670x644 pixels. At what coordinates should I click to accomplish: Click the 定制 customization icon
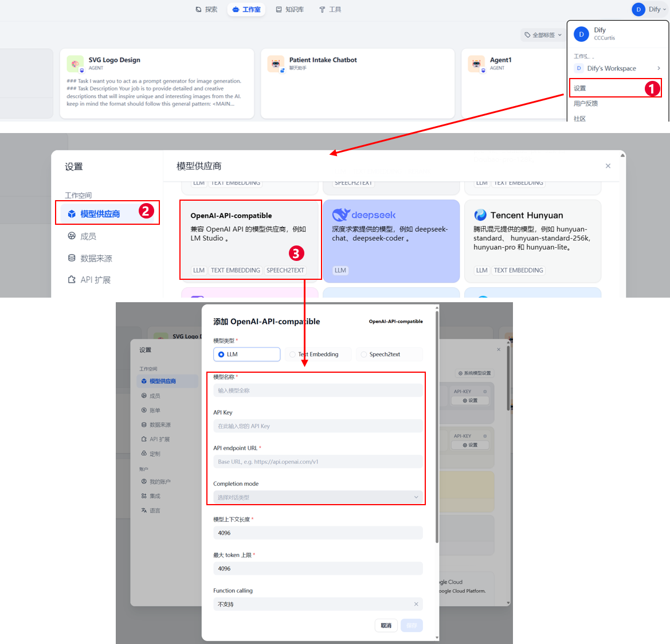pyautogui.click(x=144, y=453)
